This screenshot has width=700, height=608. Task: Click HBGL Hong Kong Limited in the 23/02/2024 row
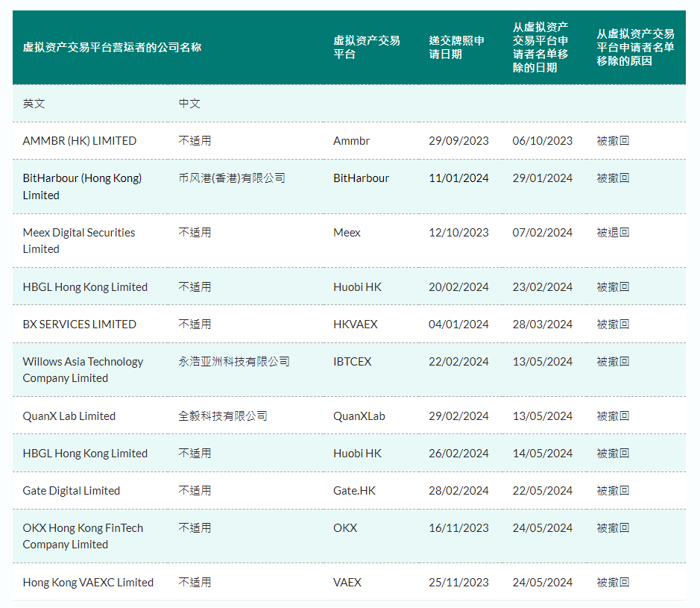tap(85, 286)
